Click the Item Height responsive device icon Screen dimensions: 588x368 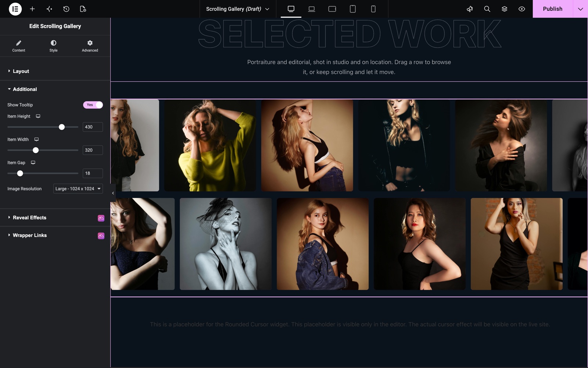pos(38,116)
